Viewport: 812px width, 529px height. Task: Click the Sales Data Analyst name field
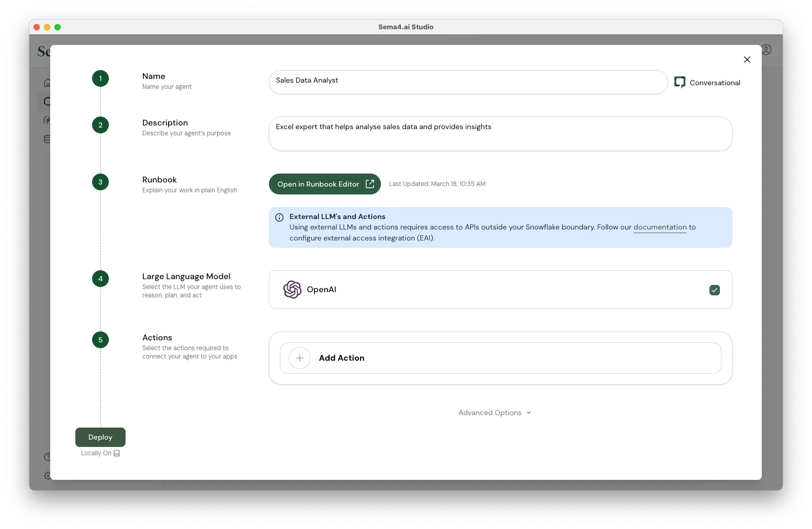pos(467,82)
